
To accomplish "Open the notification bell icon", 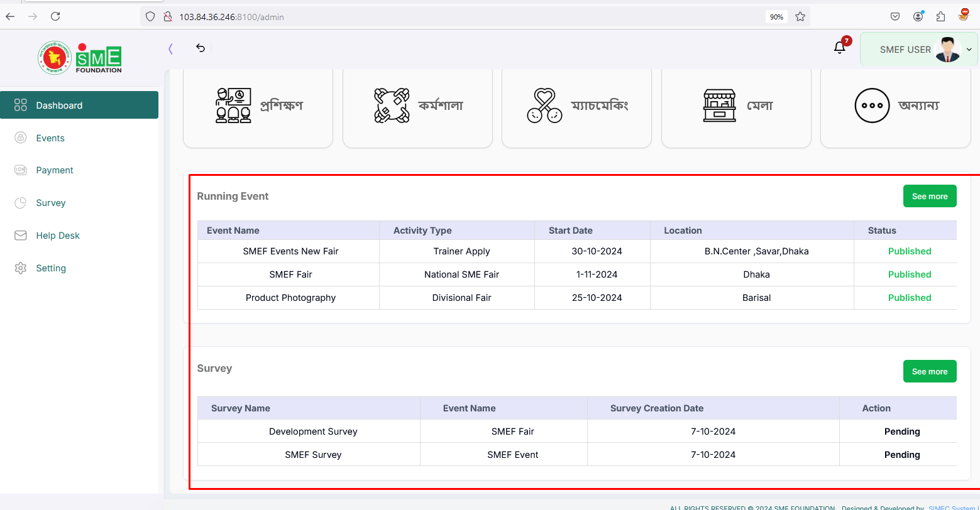I will 839,48.
